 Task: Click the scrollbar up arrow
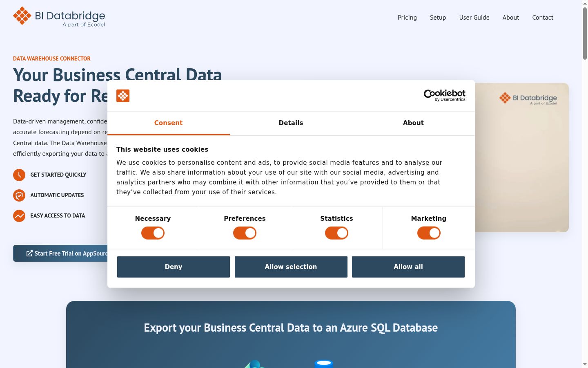coord(585,3)
